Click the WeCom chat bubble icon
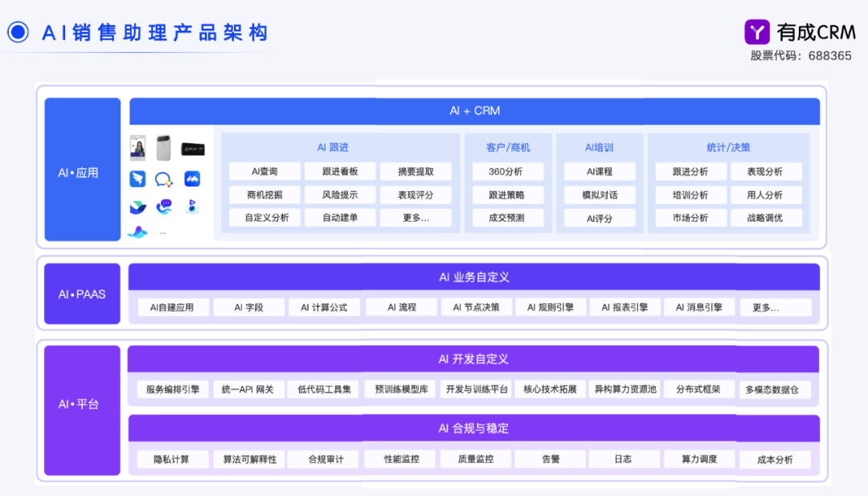Viewport: 868px width, 496px height. 164,179
